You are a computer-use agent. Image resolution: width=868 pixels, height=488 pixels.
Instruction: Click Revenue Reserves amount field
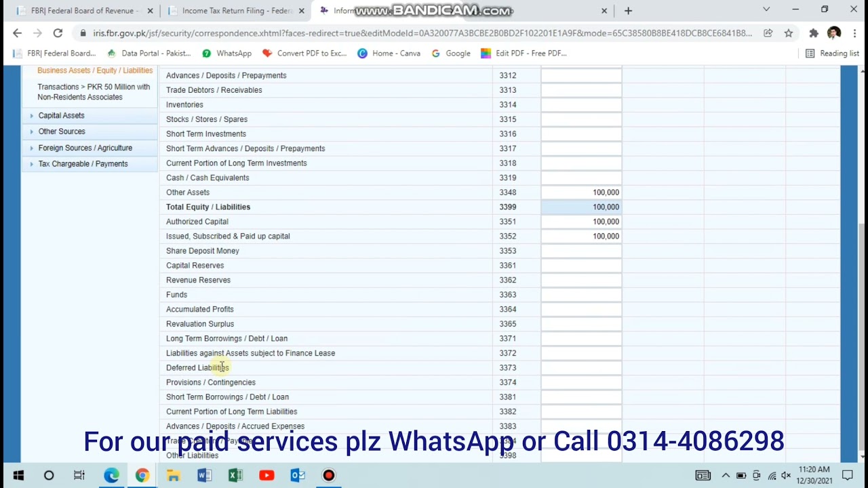click(581, 280)
